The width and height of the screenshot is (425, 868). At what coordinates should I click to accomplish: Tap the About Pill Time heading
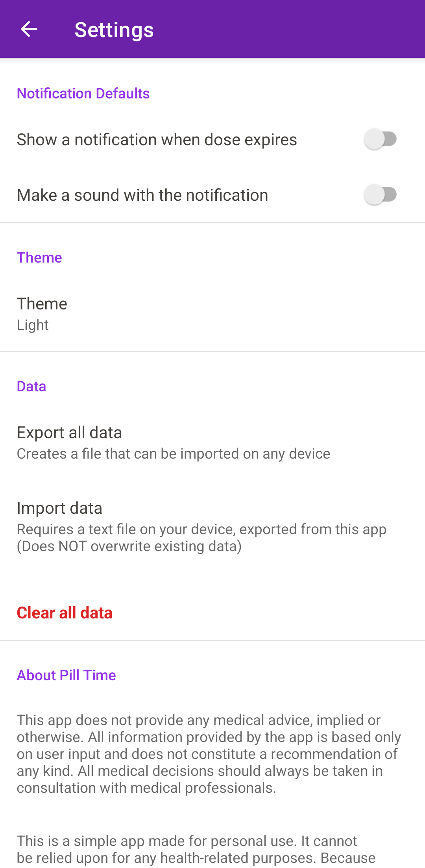tap(66, 676)
